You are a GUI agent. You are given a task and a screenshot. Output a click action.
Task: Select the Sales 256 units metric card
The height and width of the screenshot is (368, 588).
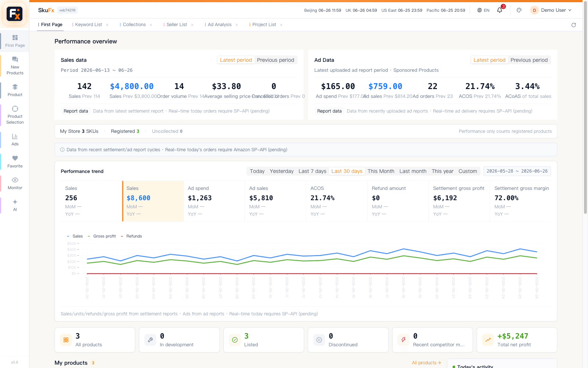[x=91, y=201]
